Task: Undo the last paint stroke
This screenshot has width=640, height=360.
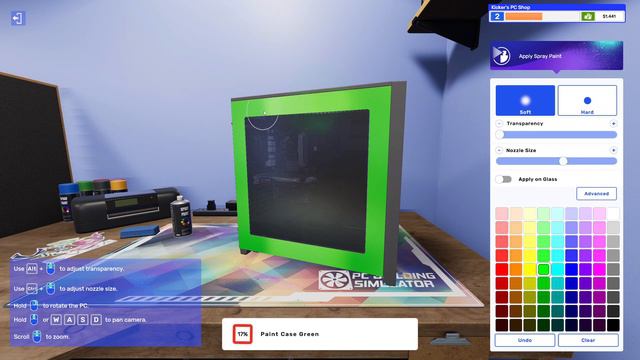Action: click(x=524, y=340)
